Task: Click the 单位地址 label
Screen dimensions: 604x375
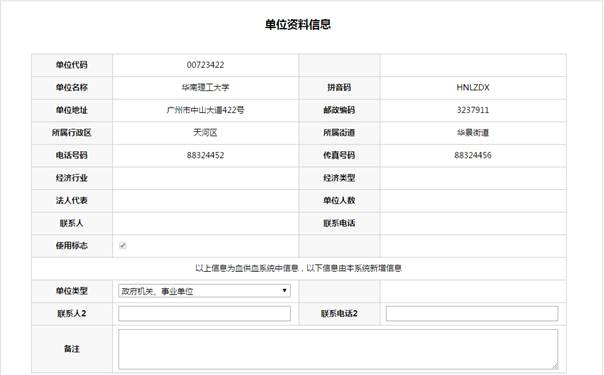Action: click(x=72, y=110)
